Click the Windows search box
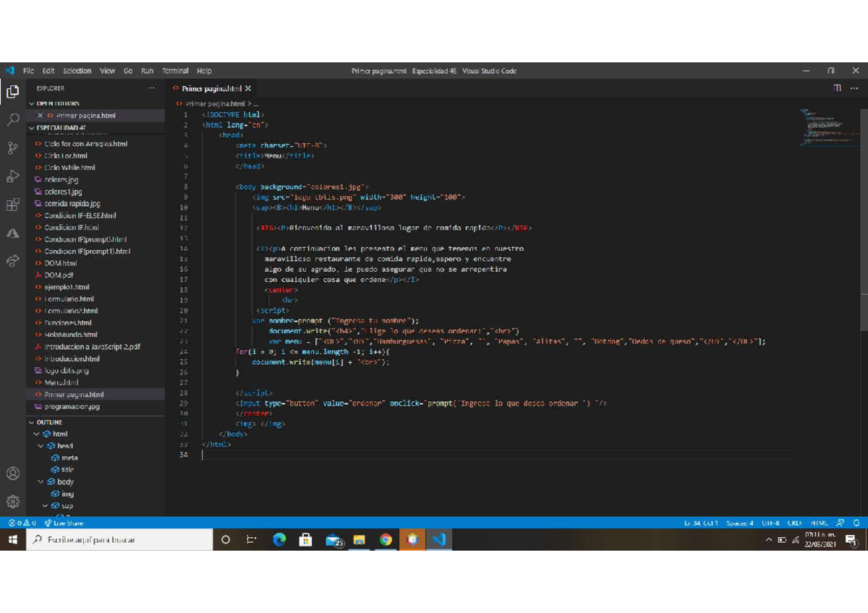Screen dimensions: 868x613 pyautogui.click(x=119, y=540)
